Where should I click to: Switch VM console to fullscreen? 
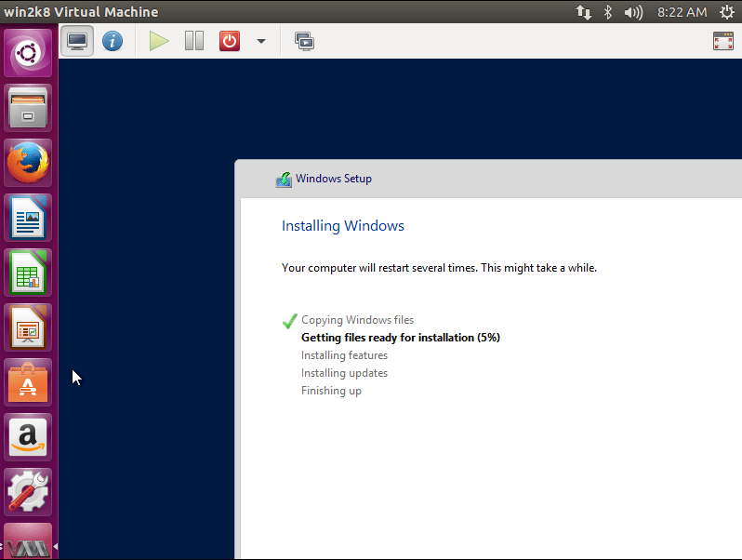coord(723,41)
